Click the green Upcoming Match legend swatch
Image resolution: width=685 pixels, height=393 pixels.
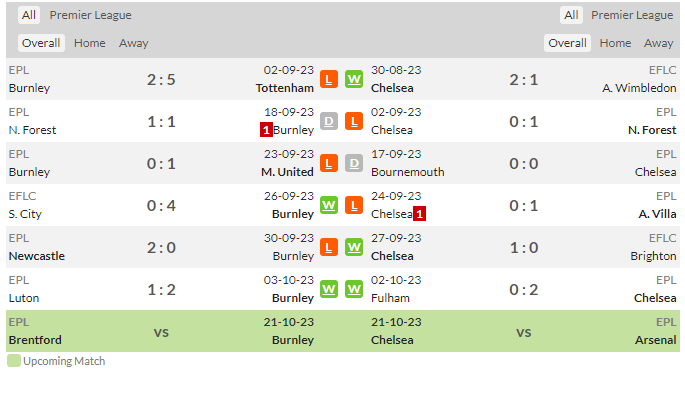click(14, 361)
